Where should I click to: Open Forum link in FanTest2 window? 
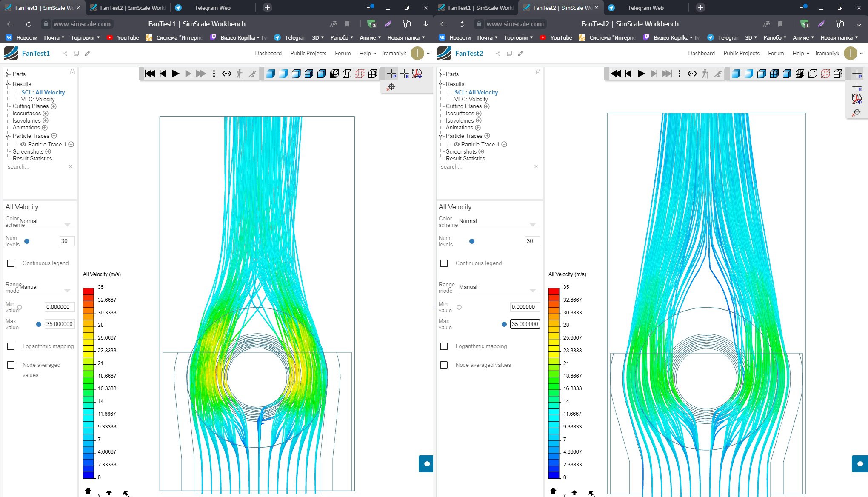tap(776, 53)
